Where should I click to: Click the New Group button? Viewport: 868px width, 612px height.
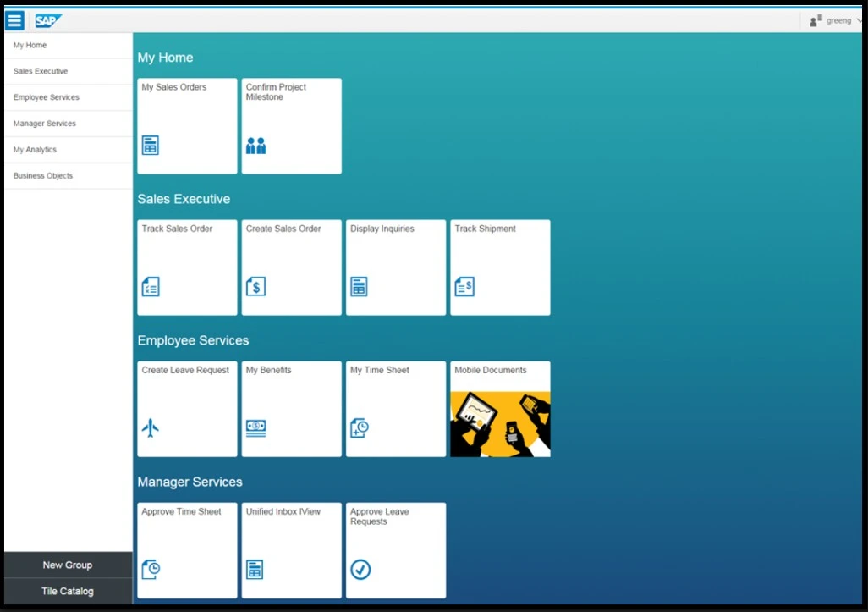click(x=68, y=565)
